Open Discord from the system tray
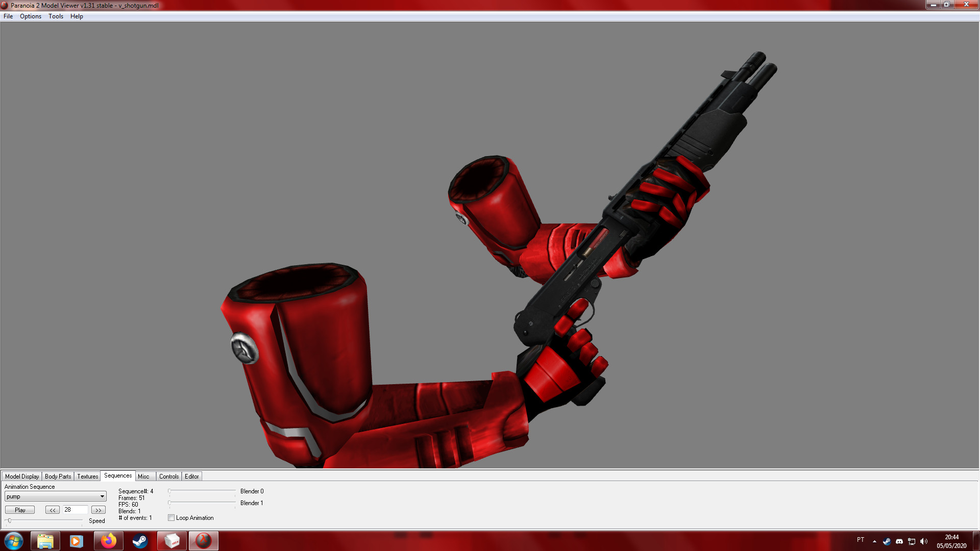 [900, 540]
